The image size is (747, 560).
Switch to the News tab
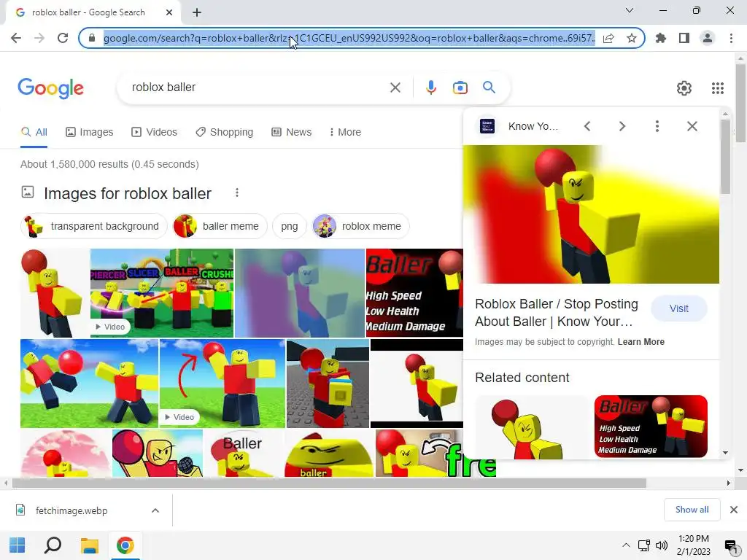click(x=292, y=132)
